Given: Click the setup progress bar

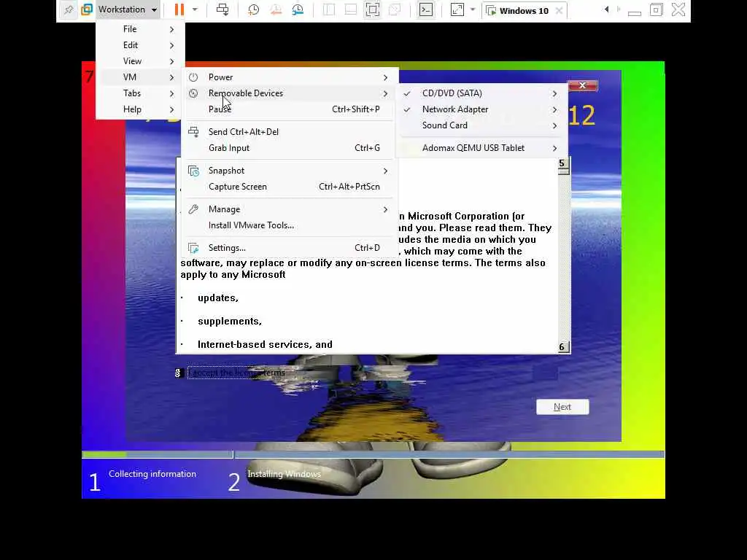Looking at the screenshot, I should click(x=373, y=455).
